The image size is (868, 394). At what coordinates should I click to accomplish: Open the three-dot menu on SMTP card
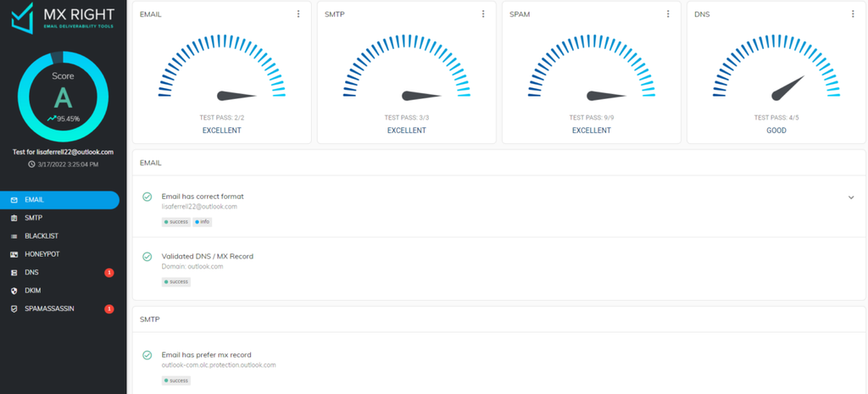483,14
